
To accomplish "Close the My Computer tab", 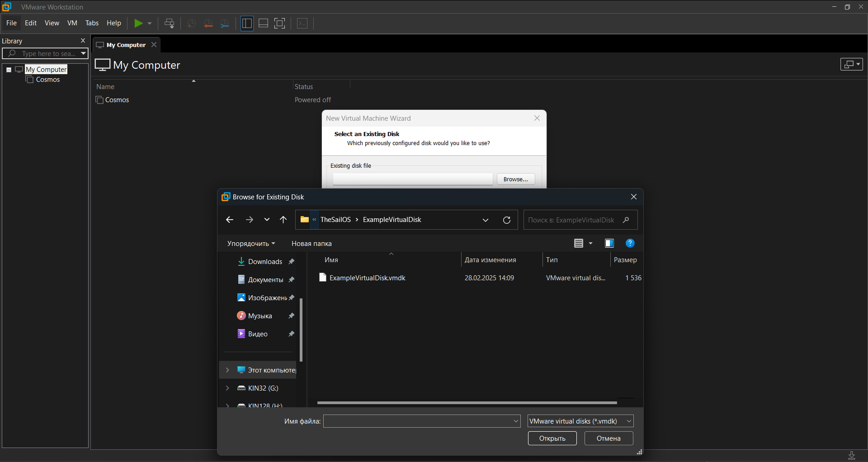I will pos(154,45).
